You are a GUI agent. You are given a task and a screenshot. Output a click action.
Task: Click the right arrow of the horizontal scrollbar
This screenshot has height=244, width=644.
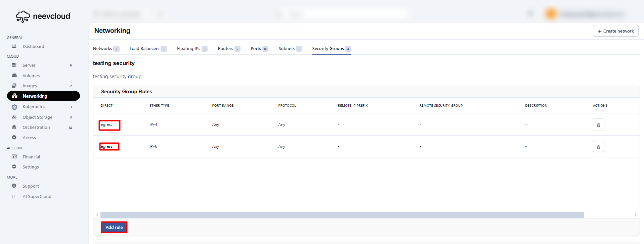636,215
